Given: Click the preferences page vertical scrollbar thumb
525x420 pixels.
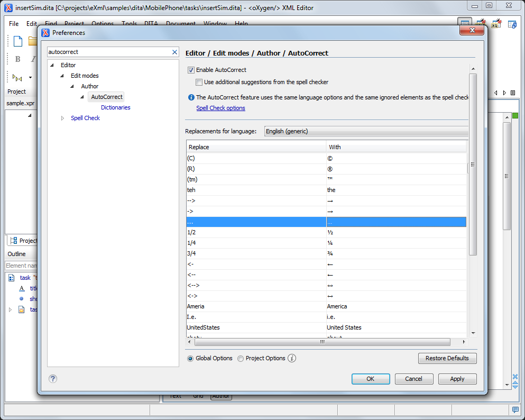Looking at the screenshot, I should 473,164.
